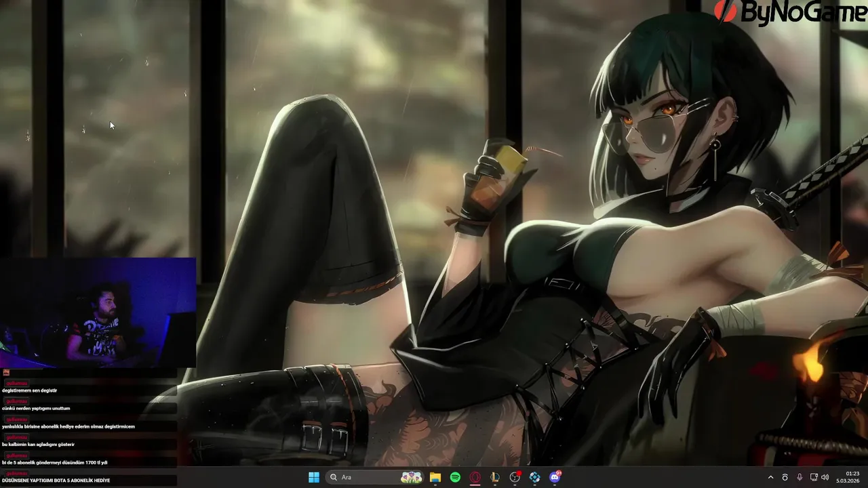Open Discord from the taskbar
Viewport: 868px width, 488px height.
point(555,477)
